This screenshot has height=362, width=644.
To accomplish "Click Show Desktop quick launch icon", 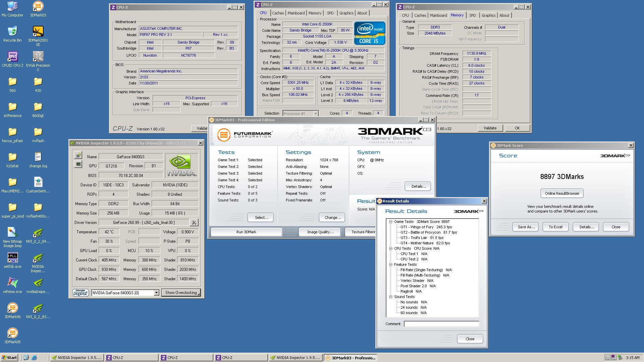I will click(26, 358).
